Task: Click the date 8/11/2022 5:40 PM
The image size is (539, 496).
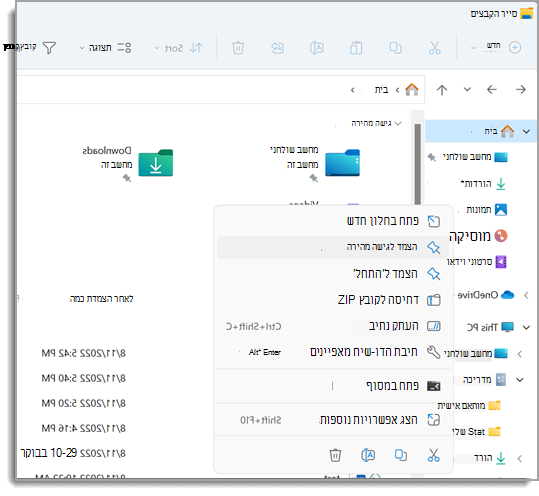Action: pyautogui.click(x=84, y=378)
